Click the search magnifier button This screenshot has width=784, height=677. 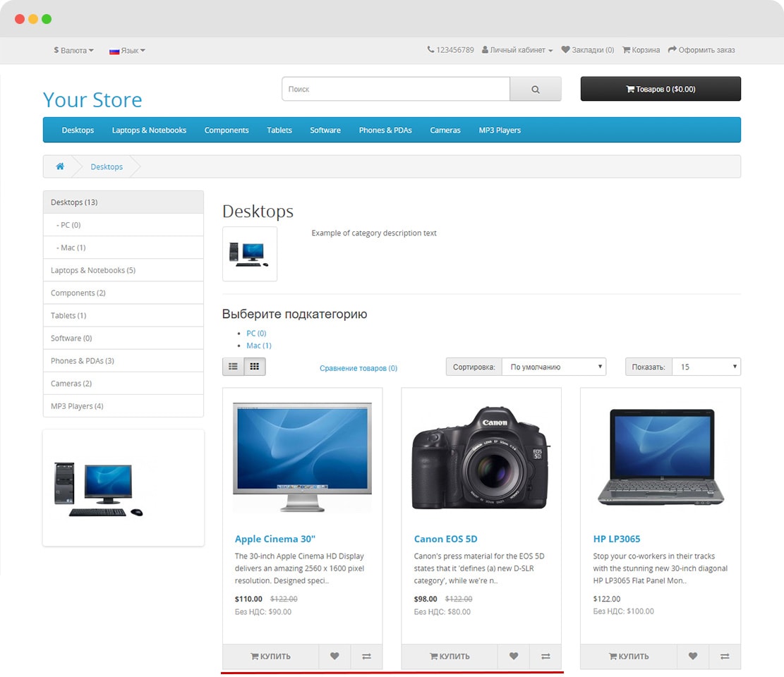[x=535, y=89]
